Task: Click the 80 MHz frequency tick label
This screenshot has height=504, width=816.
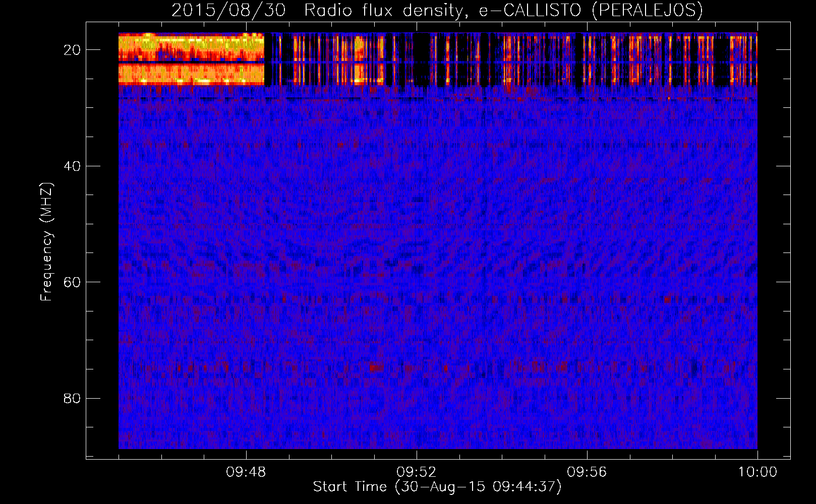Action: tap(72, 399)
